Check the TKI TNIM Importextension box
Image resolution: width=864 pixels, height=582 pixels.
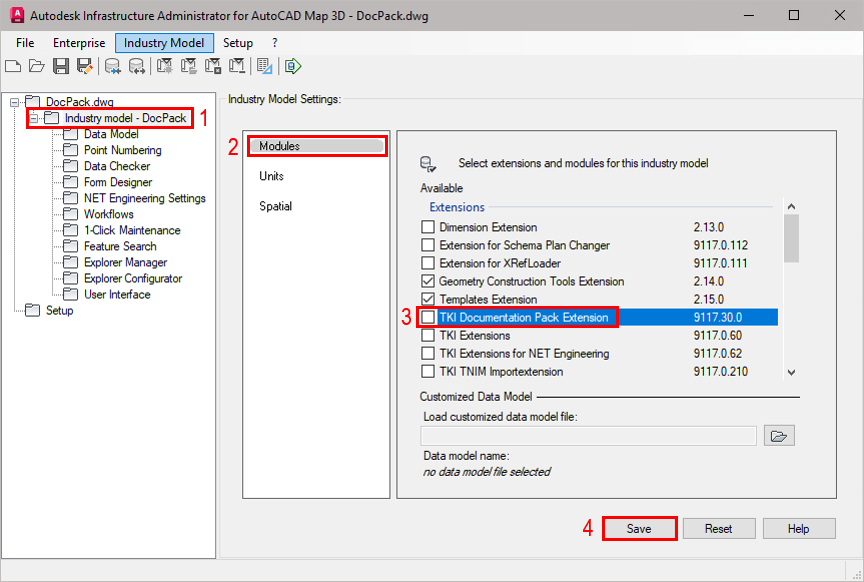click(x=428, y=371)
